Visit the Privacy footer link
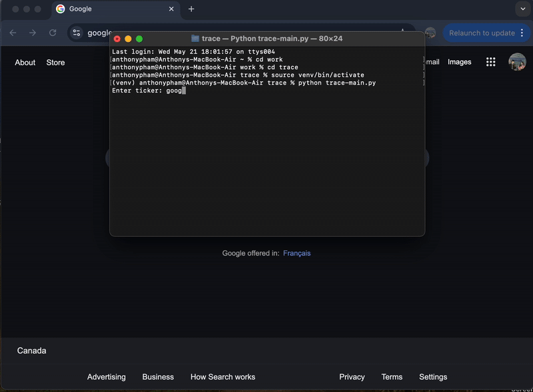Image resolution: width=533 pixels, height=392 pixels. click(x=352, y=377)
